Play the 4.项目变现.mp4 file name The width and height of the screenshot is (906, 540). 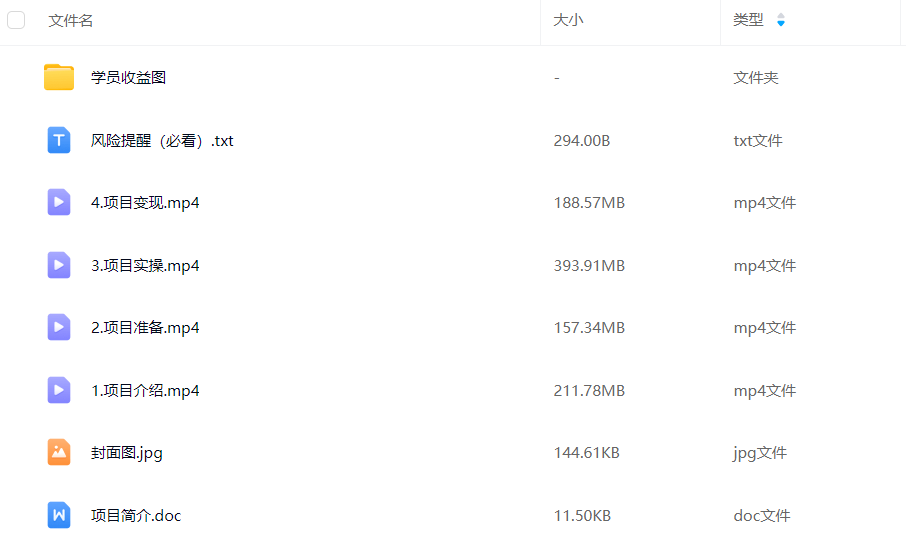pyautogui.click(x=145, y=202)
